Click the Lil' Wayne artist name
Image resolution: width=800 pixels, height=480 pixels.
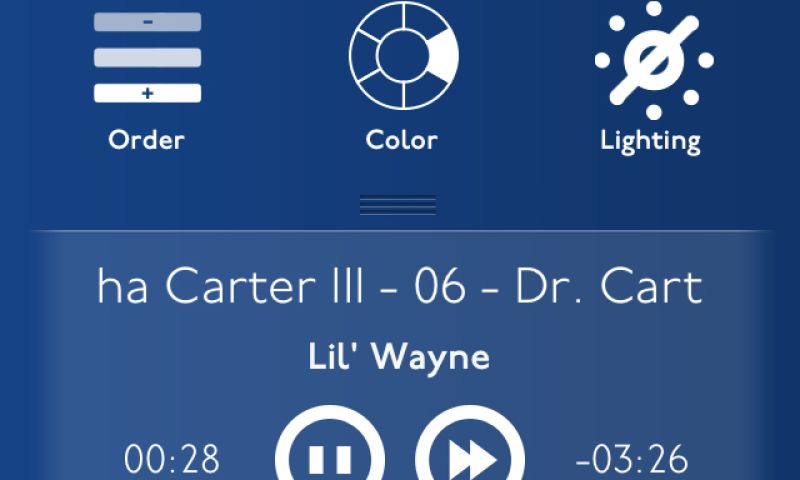pos(399,356)
